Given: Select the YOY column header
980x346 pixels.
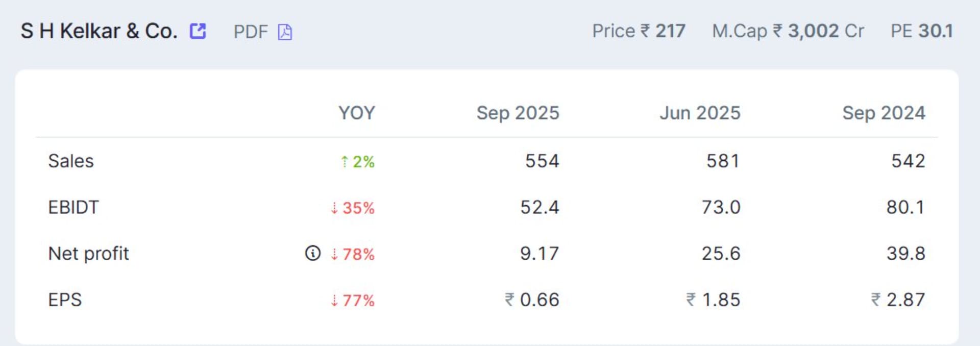Looking at the screenshot, I should pyautogui.click(x=356, y=113).
